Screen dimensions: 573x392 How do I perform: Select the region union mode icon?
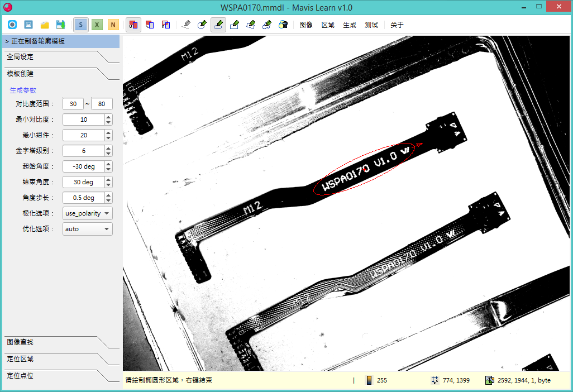[133, 25]
